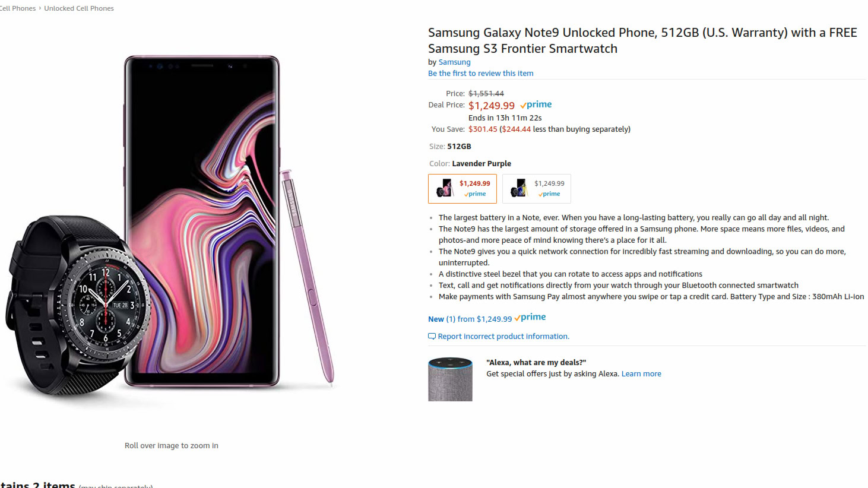The width and height of the screenshot is (868, 488).
Task: Click Report incorrect product information
Action: [503, 336]
